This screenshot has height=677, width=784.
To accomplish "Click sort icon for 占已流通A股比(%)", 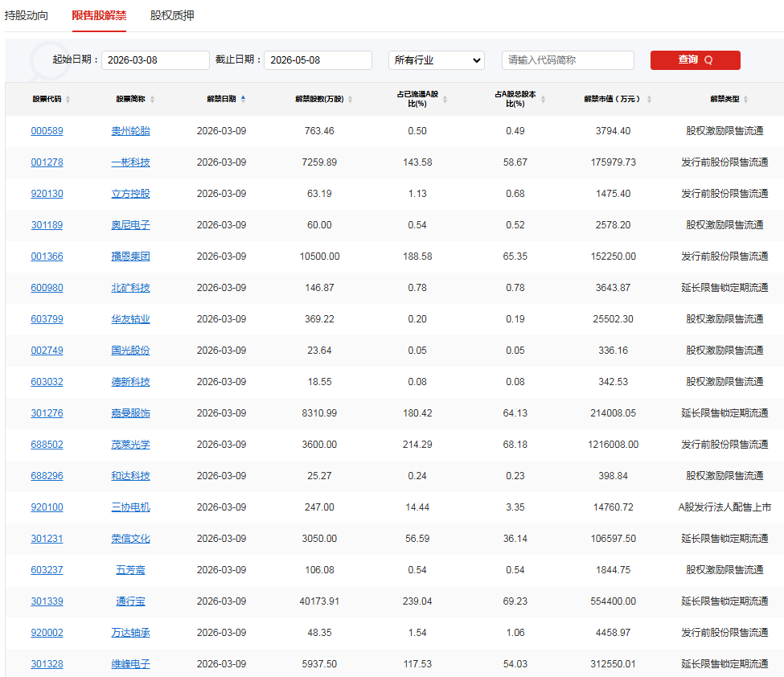I will pos(445,100).
